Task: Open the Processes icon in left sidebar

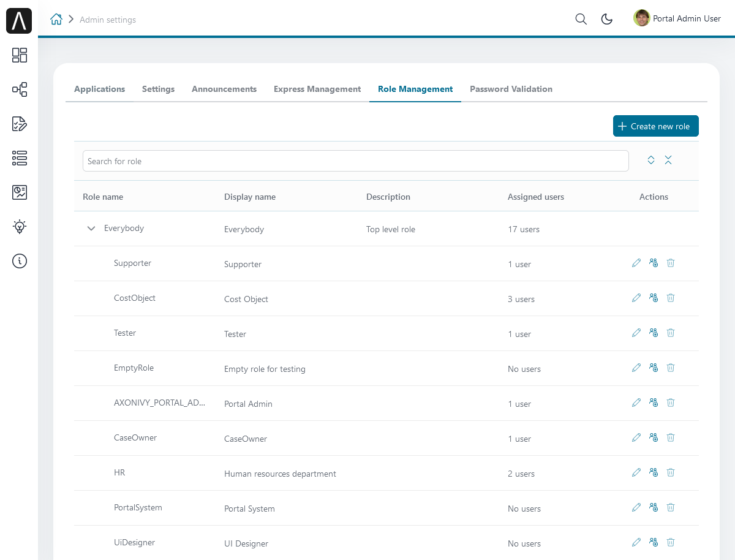Action: point(20,89)
